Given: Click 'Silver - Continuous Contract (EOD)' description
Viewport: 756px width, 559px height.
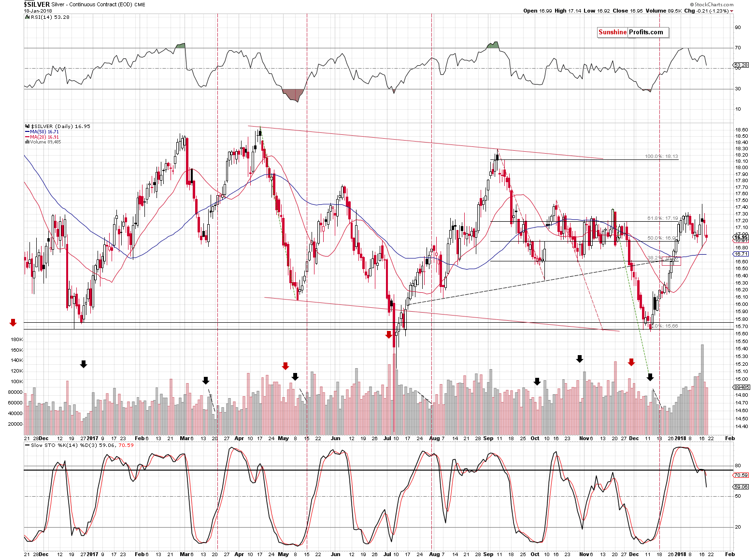Looking at the screenshot, I should 91,5.
